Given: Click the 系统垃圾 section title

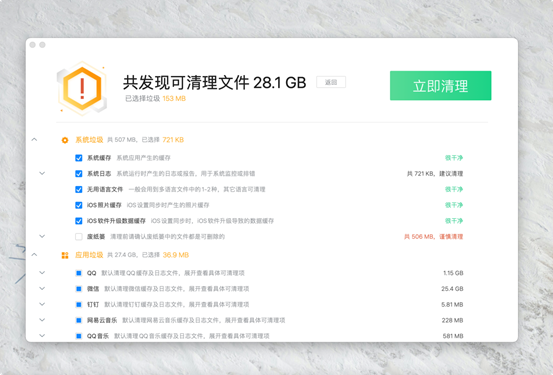Looking at the screenshot, I should (89, 140).
